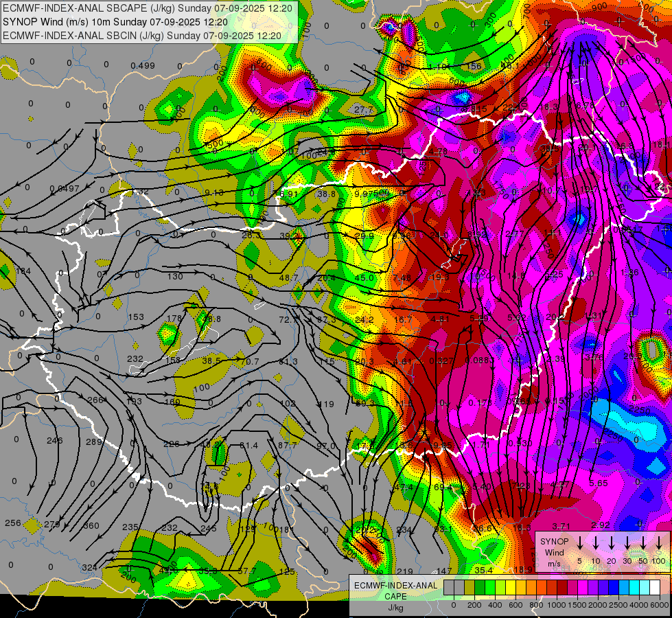
Task: Click the 4000 label on CAPE scale
Action: point(639,605)
